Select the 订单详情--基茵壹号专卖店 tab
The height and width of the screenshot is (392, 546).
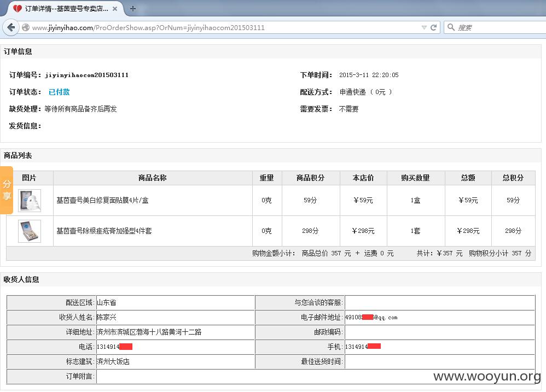coord(65,9)
